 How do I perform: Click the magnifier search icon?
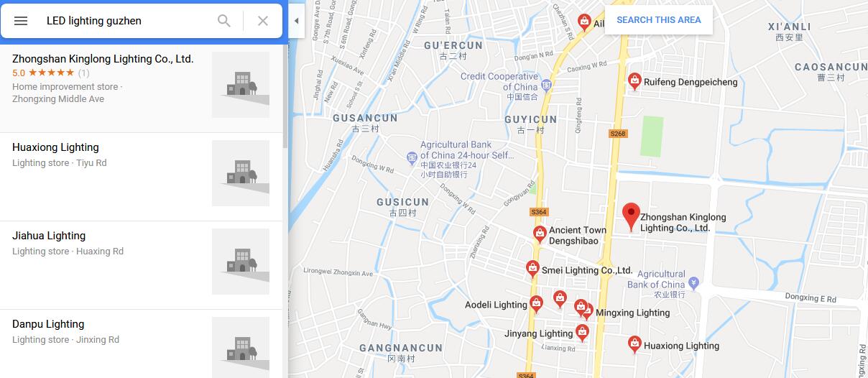point(224,21)
